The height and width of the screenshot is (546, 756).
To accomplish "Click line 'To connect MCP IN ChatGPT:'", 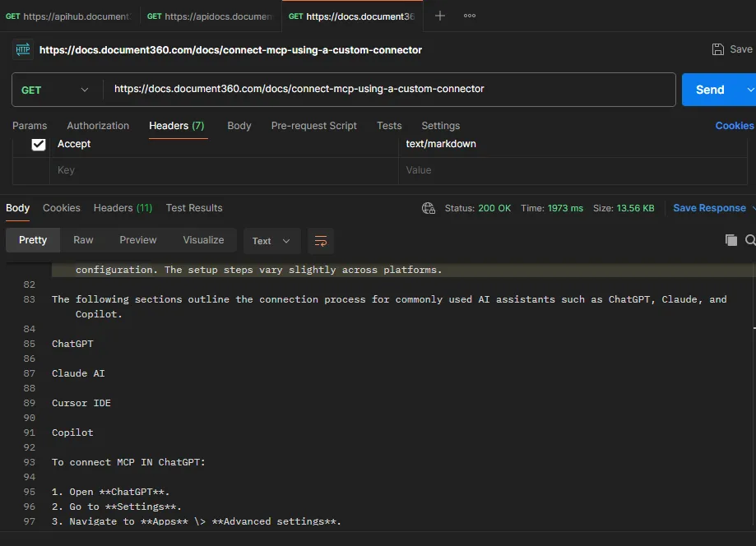I will [x=128, y=463].
